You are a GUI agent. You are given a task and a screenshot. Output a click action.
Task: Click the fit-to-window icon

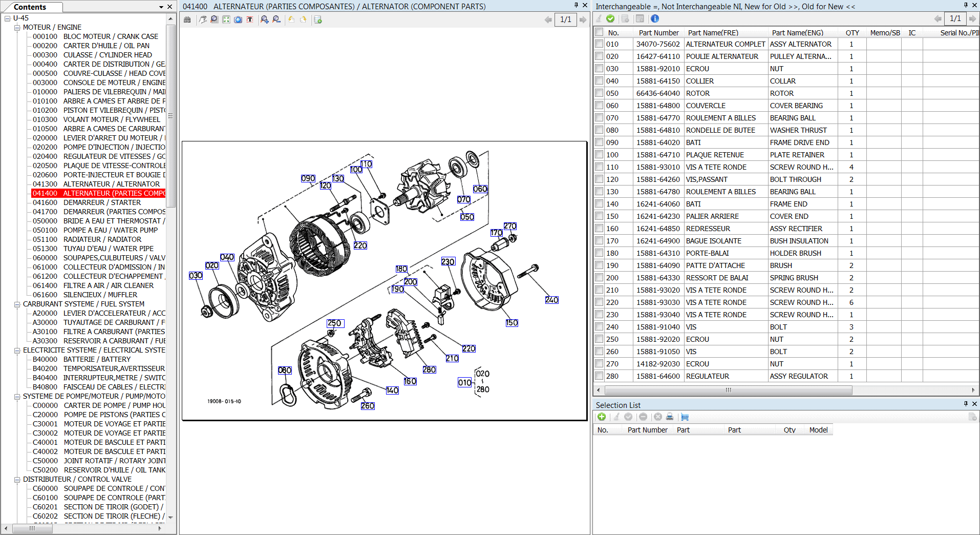226,19
